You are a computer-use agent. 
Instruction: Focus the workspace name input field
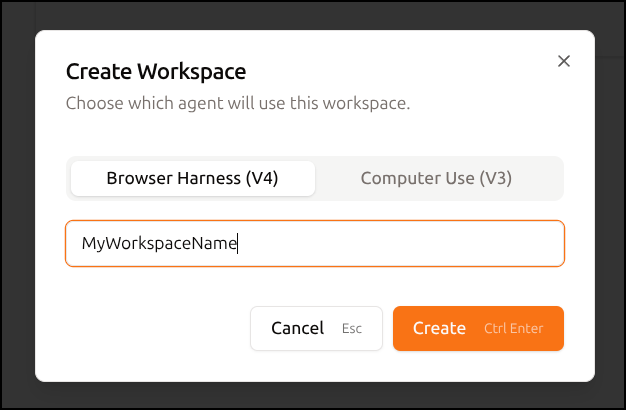pos(315,244)
